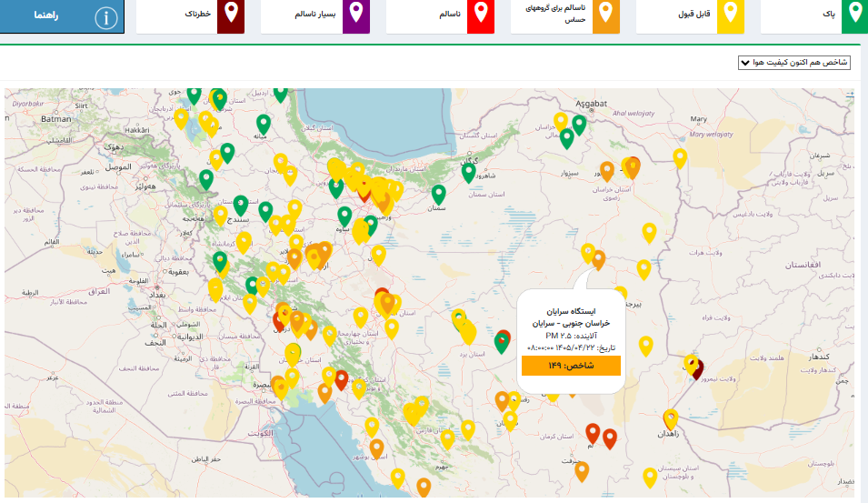Click the yellow قابل قبول legend pin
The width and height of the screenshot is (868, 503).
(731, 15)
